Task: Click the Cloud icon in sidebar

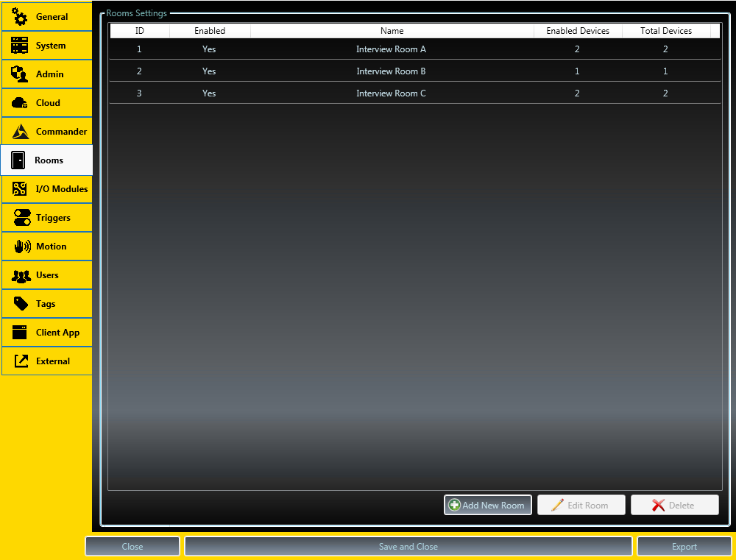Action: pyautogui.click(x=20, y=103)
